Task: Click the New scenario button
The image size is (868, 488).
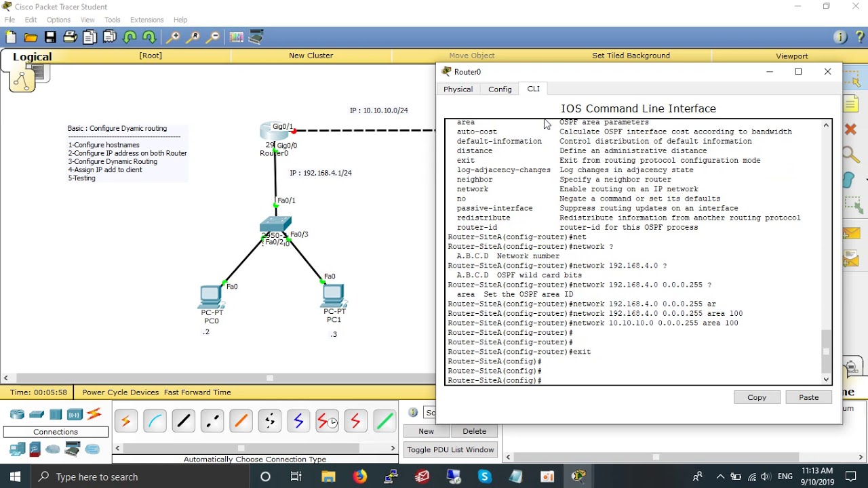Action: [x=426, y=431]
